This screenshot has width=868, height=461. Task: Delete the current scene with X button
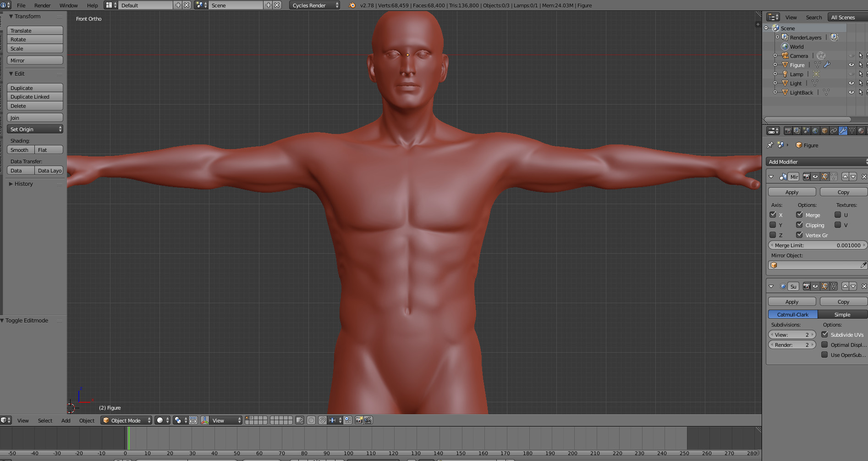[277, 5]
